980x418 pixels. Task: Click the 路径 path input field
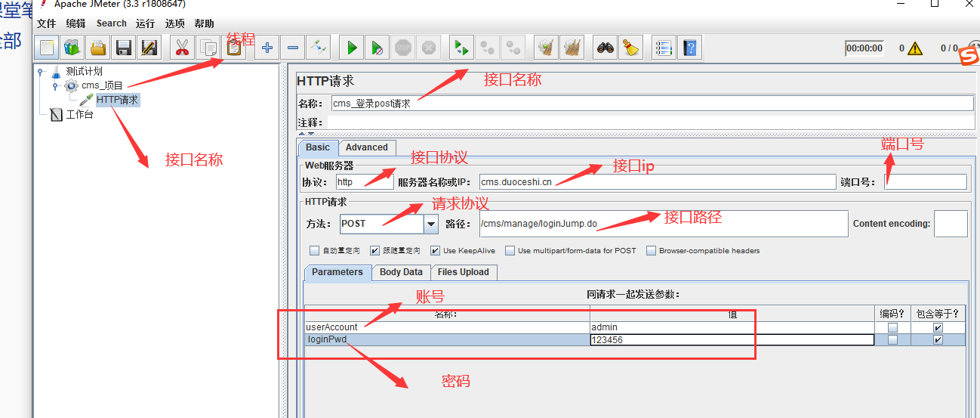(x=663, y=224)
